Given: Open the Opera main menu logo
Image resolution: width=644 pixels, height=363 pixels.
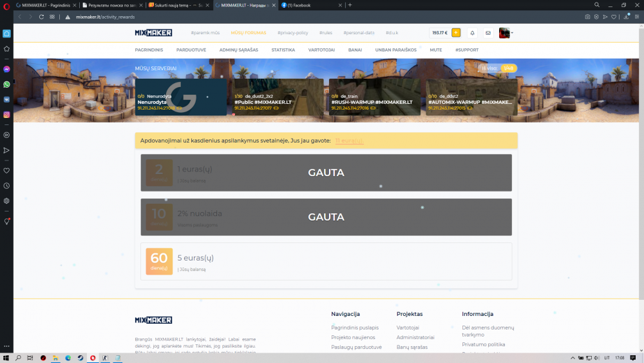Looking at the screenshot, I should [x=6, y=6].
